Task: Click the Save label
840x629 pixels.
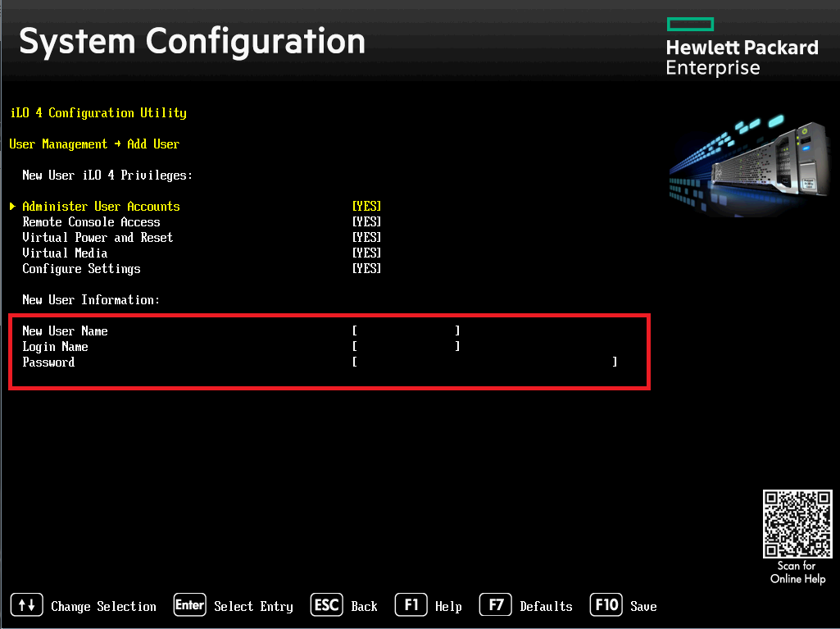Action: (x=643, y=607)
